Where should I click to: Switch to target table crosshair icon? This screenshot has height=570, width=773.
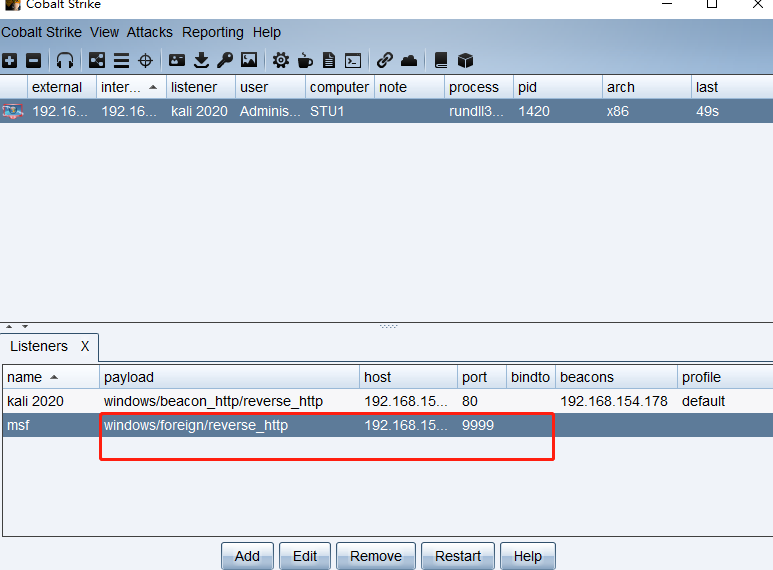145,61
